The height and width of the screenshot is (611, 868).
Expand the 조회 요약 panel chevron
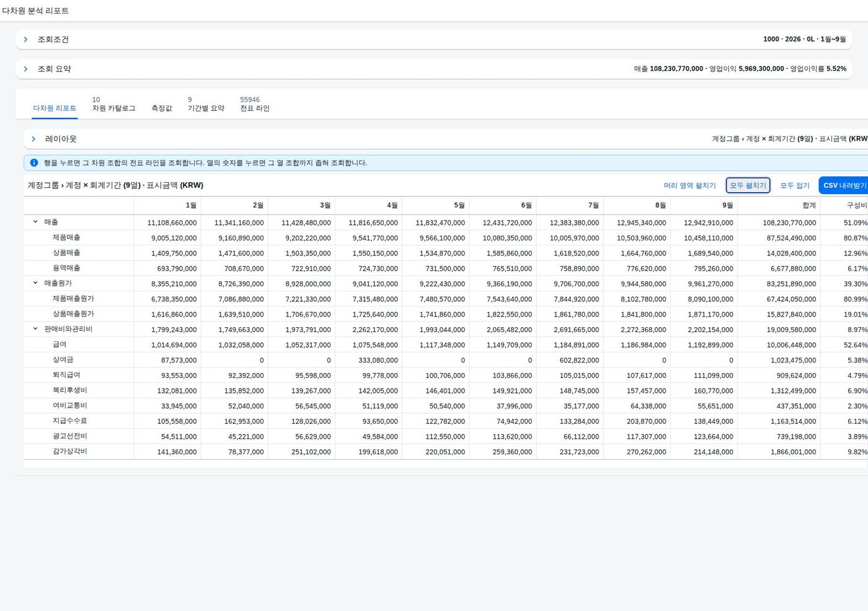click(25, 69)
